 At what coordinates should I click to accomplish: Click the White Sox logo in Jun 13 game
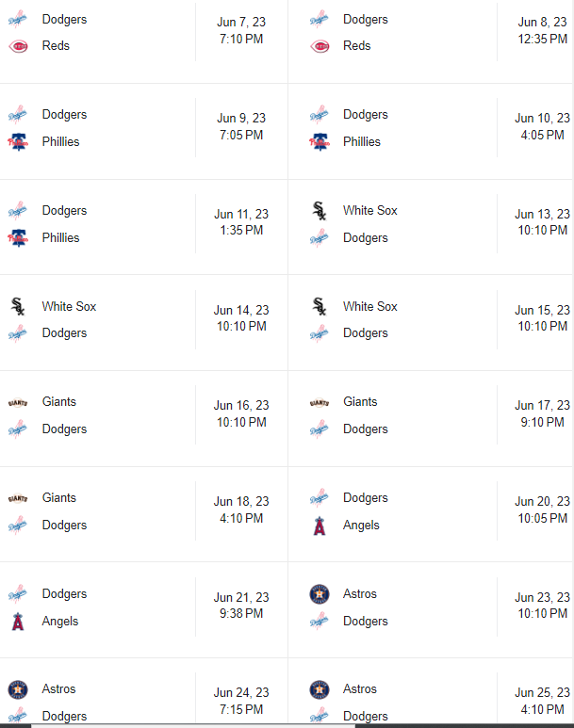(320, 211)
